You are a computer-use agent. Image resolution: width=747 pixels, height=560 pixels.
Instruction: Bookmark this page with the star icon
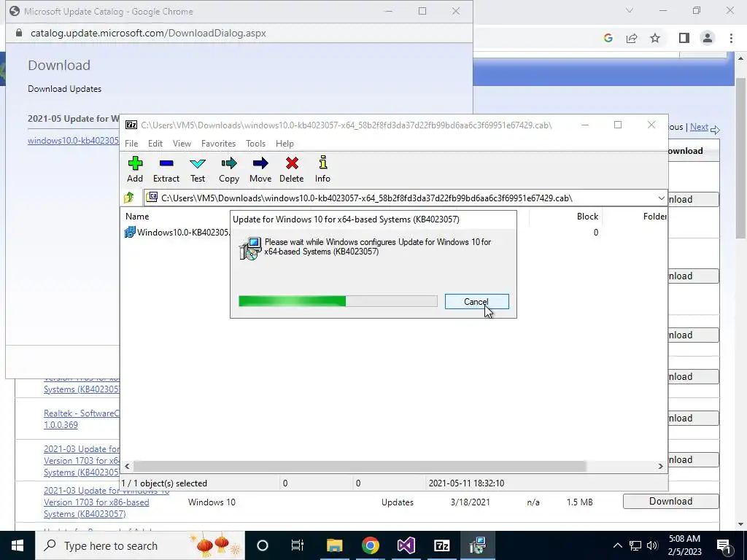(655, 38)
